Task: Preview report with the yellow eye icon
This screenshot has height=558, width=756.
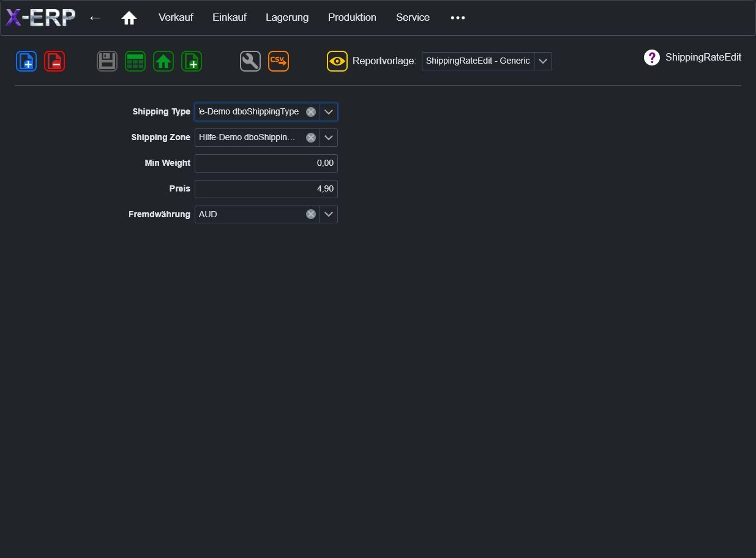Action: coord(337,61)
